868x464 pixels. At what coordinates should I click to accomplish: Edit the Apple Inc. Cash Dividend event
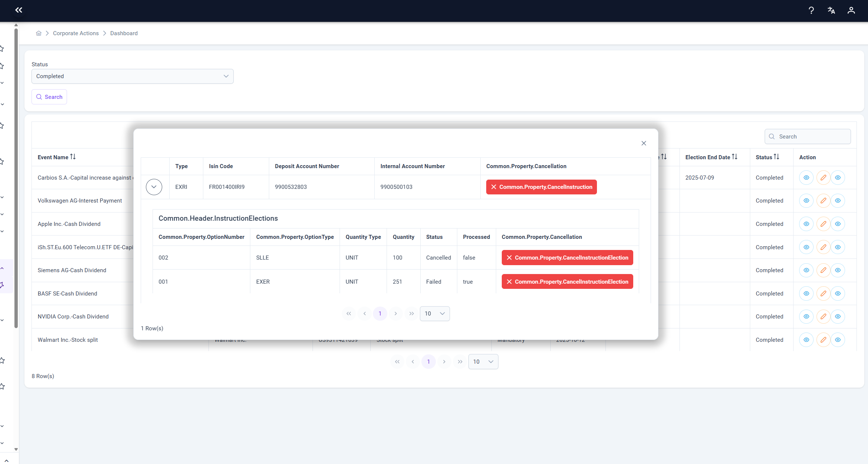pyautogui.click(x=823, y=224)
